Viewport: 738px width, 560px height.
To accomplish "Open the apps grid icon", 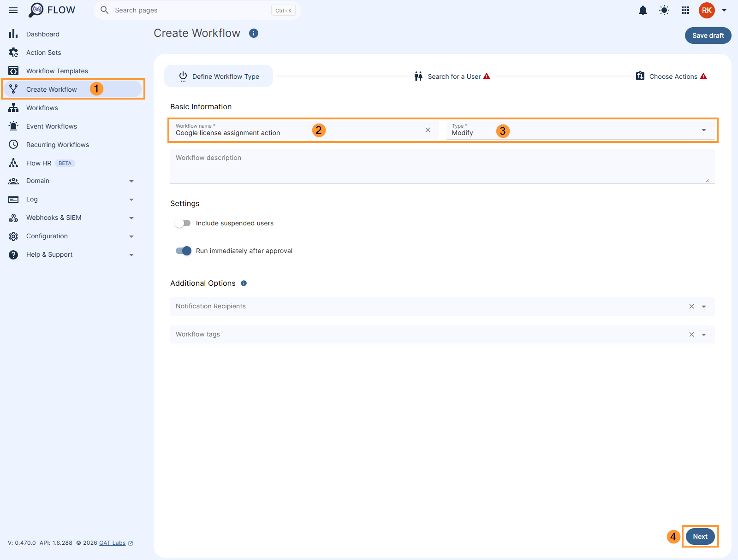I will pyautogui.click(x=685, y=10).
